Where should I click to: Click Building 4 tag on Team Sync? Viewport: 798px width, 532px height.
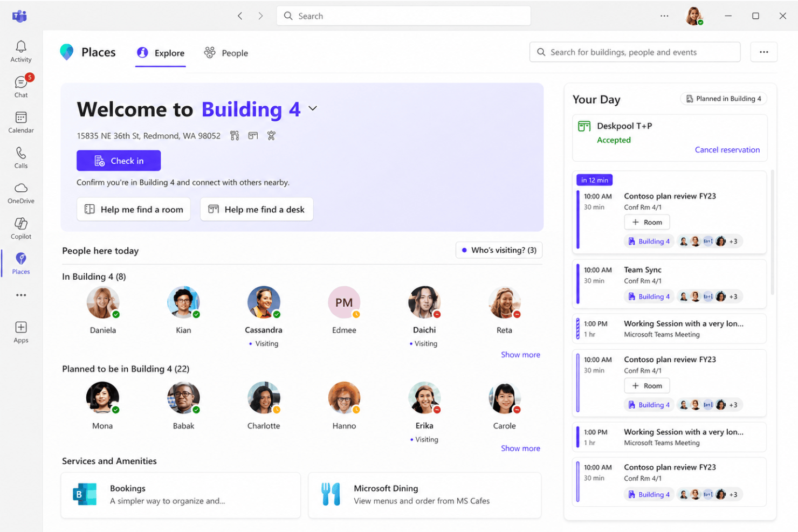click(649, 296)
